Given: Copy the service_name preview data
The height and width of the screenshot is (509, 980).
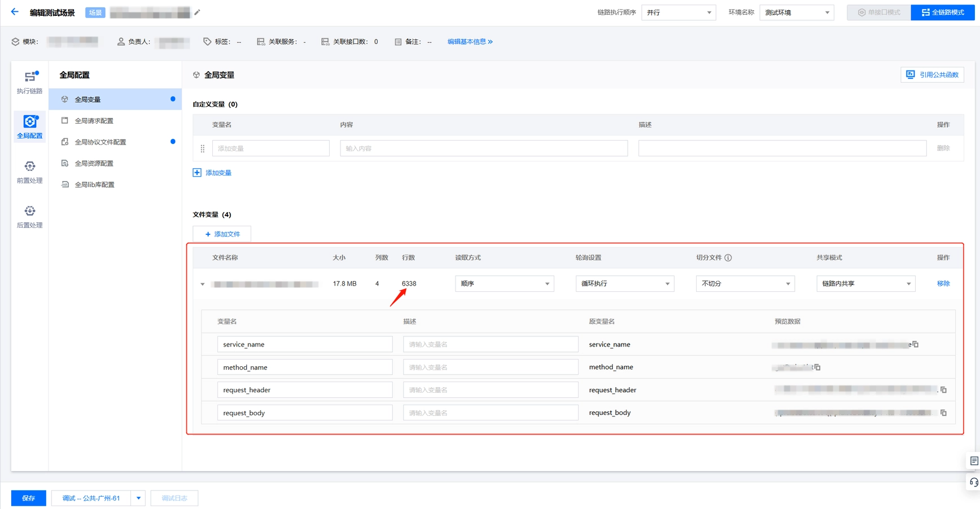Looking at the screenshot, I should (x=916, y=344).
